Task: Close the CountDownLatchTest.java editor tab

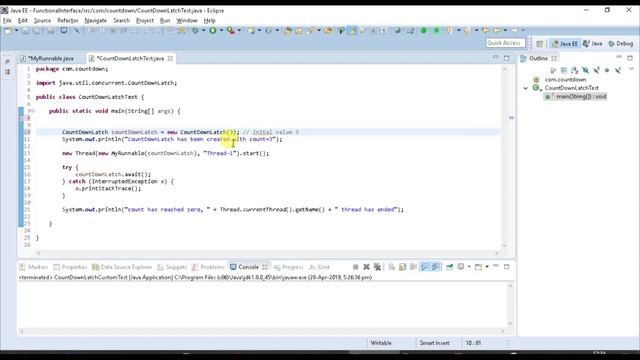Action: pyautogui.click(x=170, y=58)
